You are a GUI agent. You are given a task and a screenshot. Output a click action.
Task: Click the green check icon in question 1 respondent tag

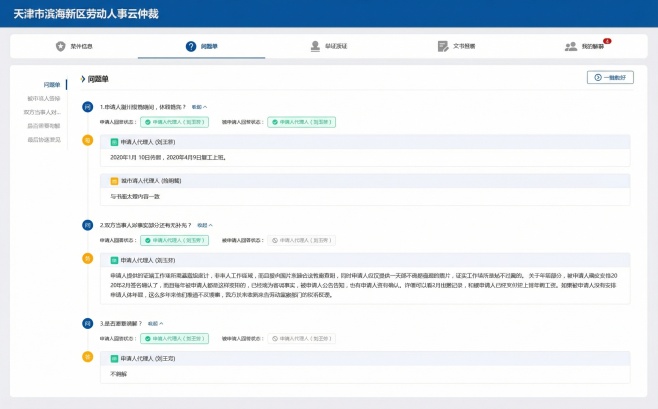tap(275, 122)
